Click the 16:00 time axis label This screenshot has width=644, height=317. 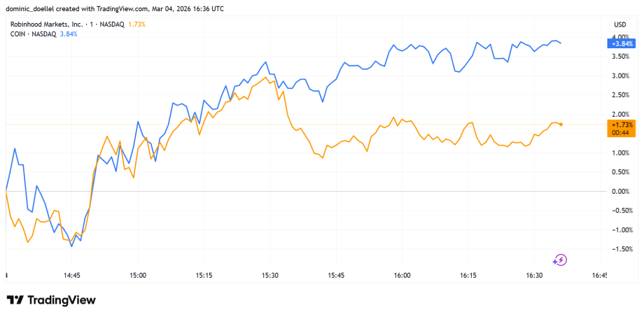(402, 276)
